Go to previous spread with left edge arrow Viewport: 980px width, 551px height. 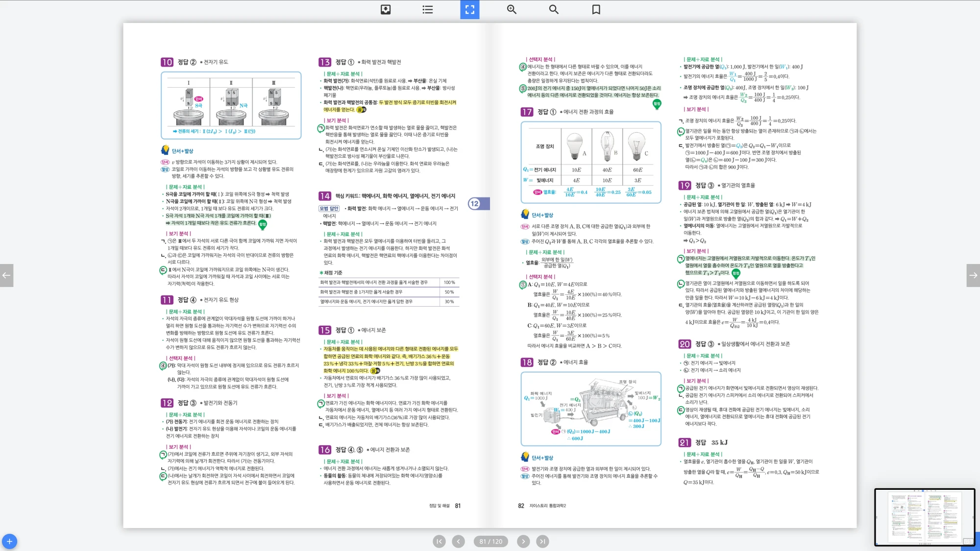click(6, 275)
